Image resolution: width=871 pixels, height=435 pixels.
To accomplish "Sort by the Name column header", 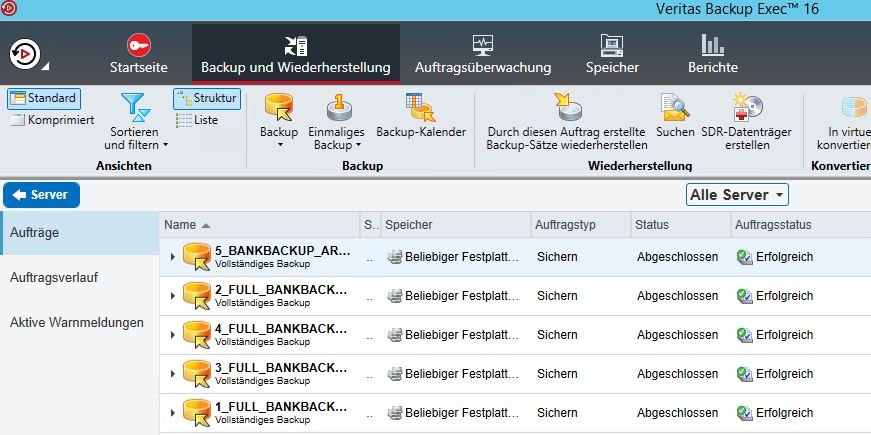I will 259,225.
